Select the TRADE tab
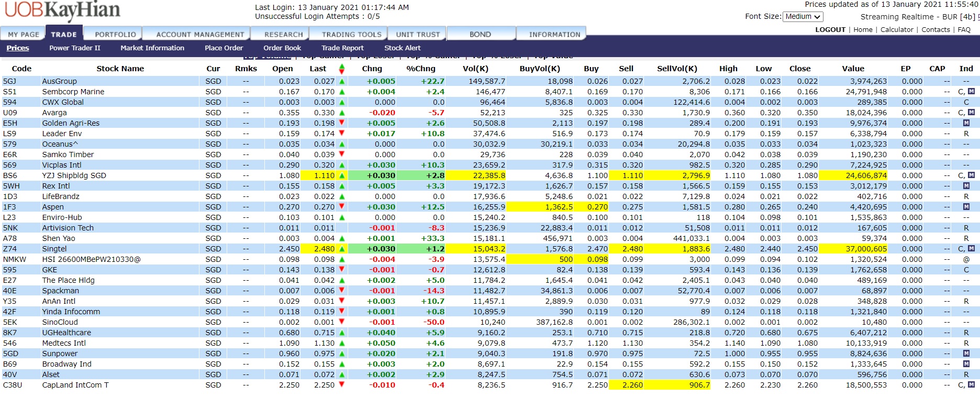Image resolution: width=980 pixels, height=397 pixels. point(64,35)
